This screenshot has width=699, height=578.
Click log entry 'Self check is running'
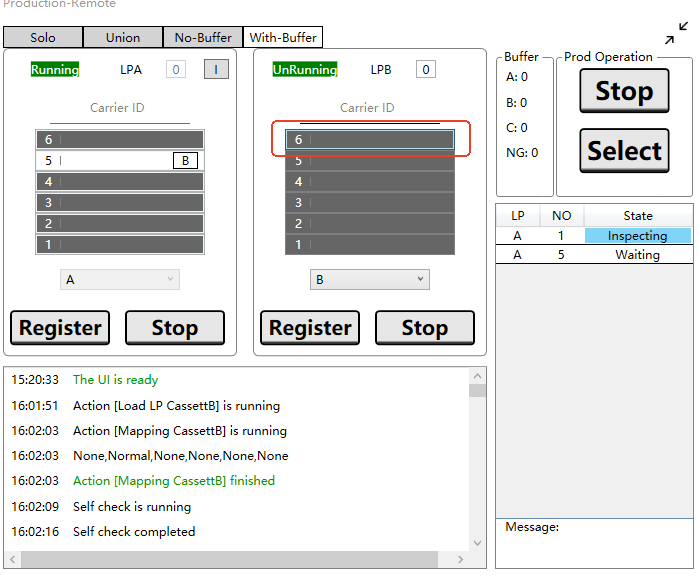pyautogui.click(x=132, y=506)
